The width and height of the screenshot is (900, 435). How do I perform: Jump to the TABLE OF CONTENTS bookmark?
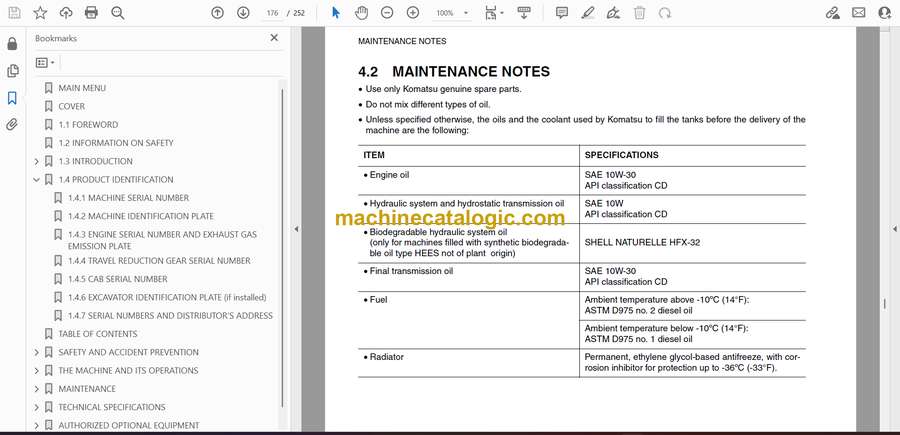point(98,334)
